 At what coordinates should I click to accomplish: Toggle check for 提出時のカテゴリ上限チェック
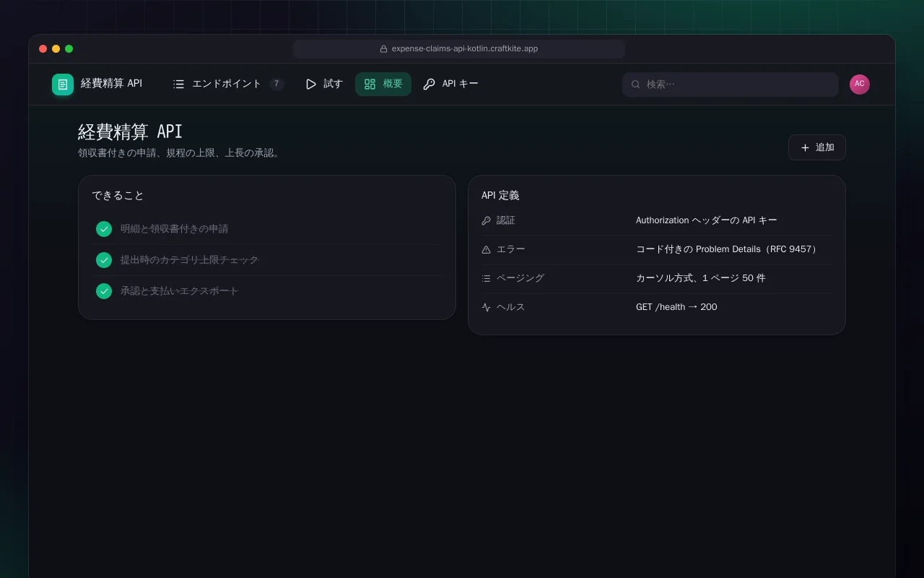pos(104,260)
